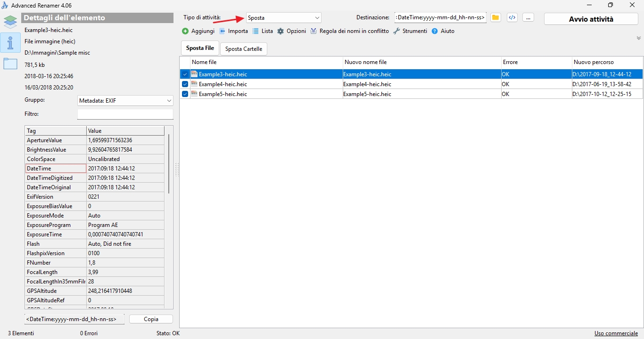Viewport: 644px width, 339px height.
Task: Open the tag insert code icon
Action: point(512,17)
